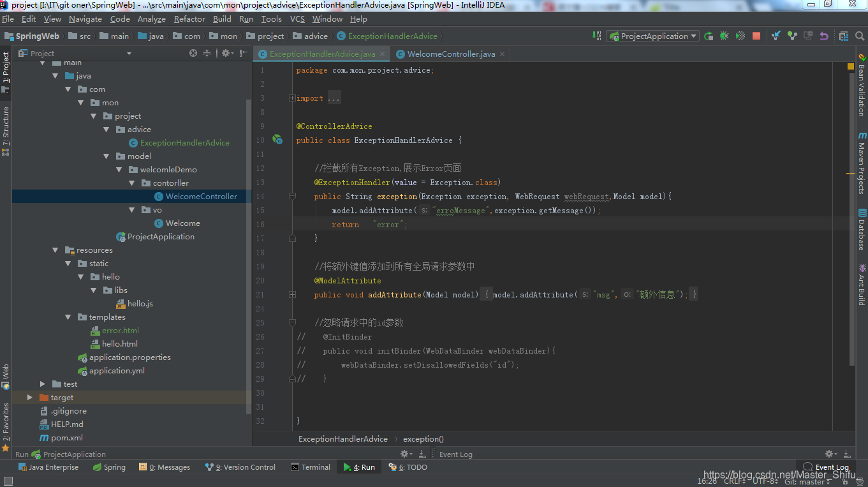The width and height of the screenshot is (868, 487).
Task: Expand folded addAttribute method on line 21
Action: pos(291,295)
